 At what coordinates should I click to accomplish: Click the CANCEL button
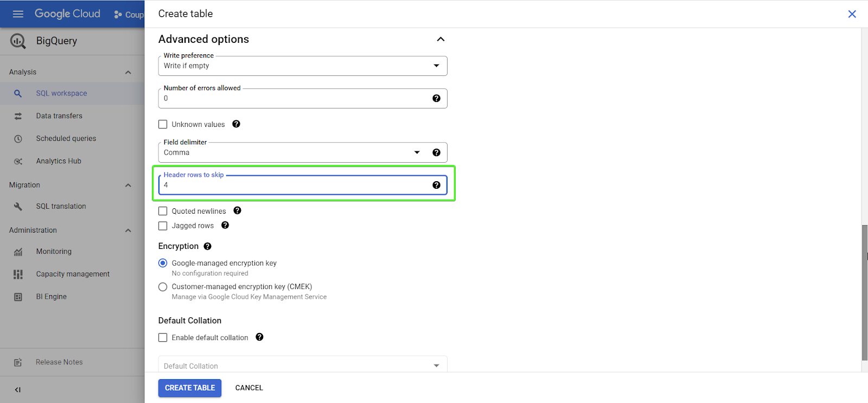(249, 388)
